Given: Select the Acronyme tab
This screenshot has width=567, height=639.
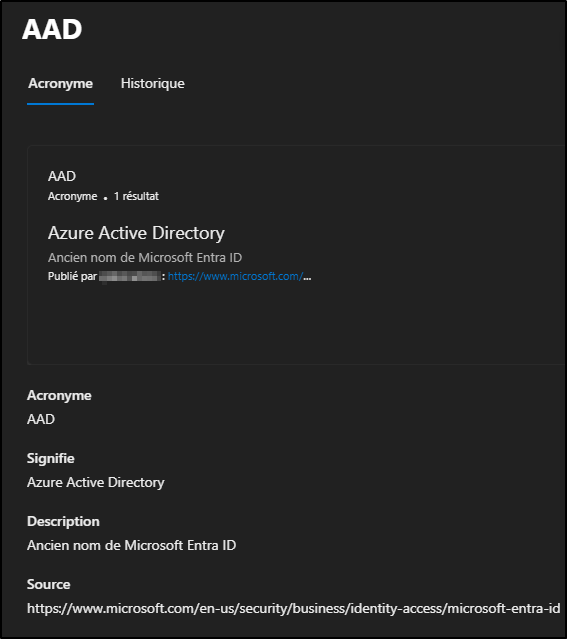Looking at the screenshot, I should click(60, 84).
